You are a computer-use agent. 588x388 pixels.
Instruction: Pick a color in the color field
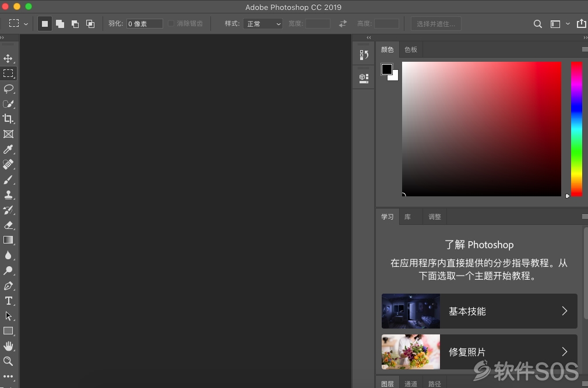click(x=481, y=129)
